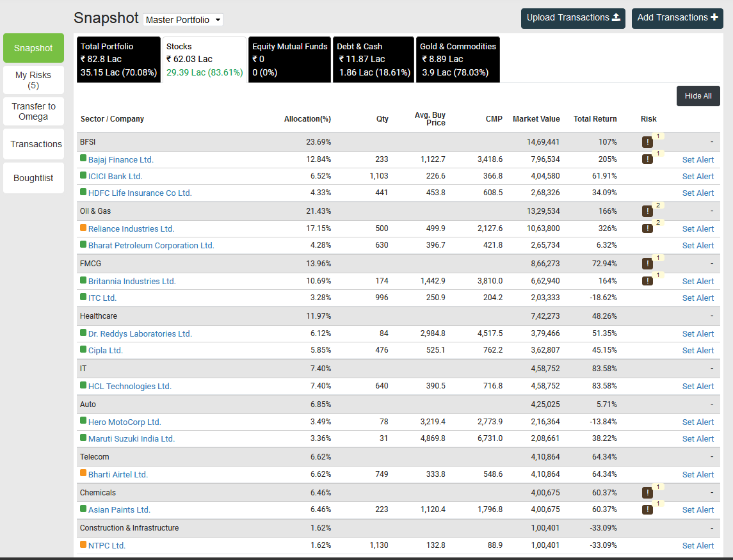733x560 pixels.
Task: Open My Risks in the sidebar
Action: click(33, 80)
